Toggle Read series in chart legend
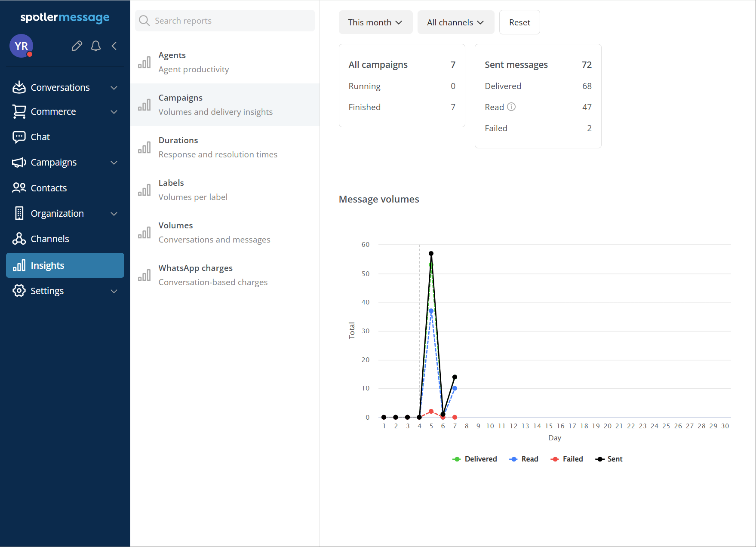The height and width of the screenshot is (547, 756). pos(524,459)
